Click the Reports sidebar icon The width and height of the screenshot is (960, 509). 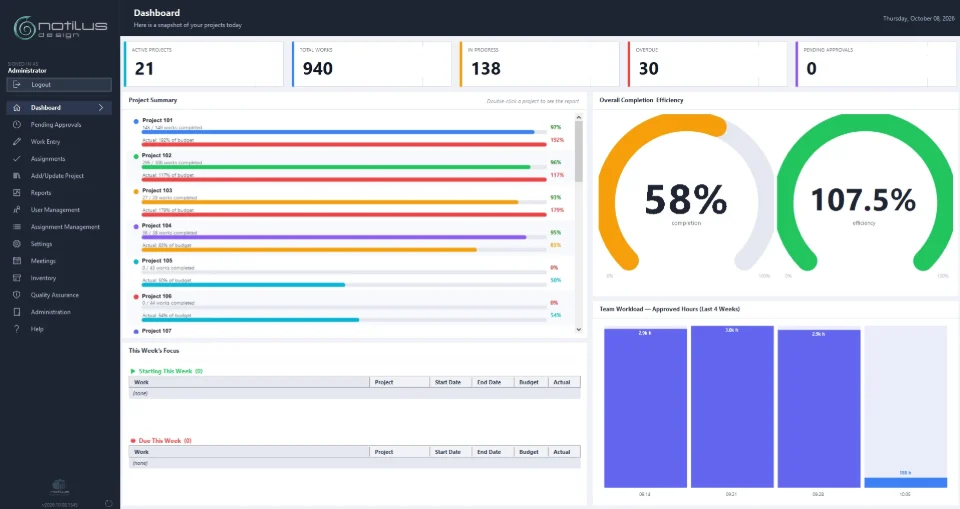[x=17, y=192]
